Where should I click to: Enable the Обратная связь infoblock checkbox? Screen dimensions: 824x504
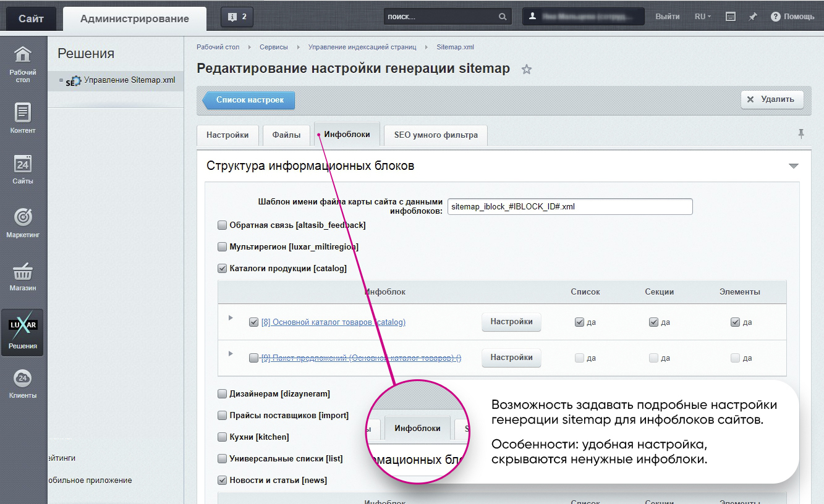point(223,225)
